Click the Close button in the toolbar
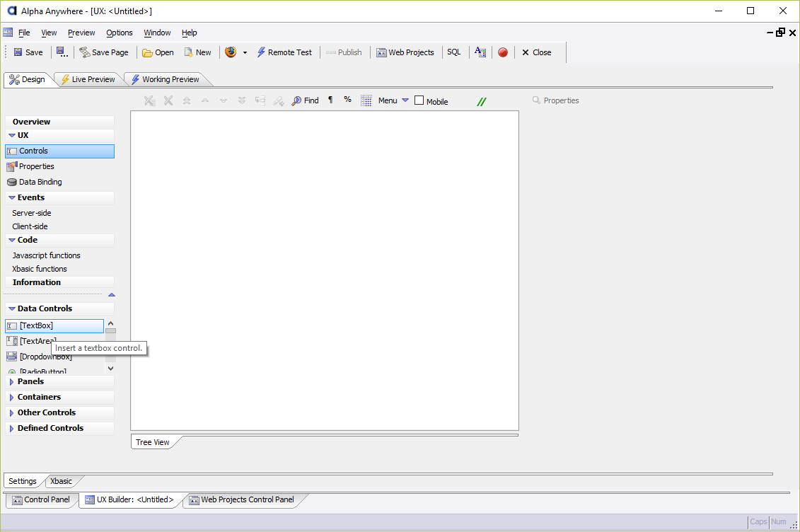 pos(537,52)
